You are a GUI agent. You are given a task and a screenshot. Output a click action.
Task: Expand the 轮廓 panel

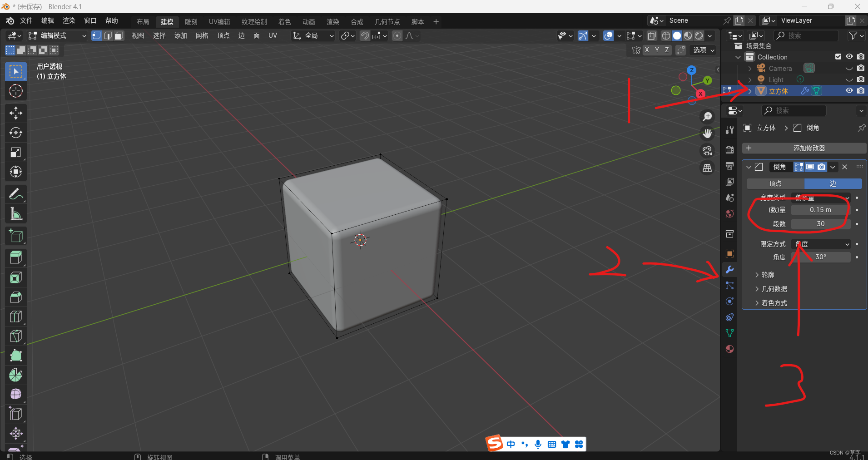click(764, 275)
